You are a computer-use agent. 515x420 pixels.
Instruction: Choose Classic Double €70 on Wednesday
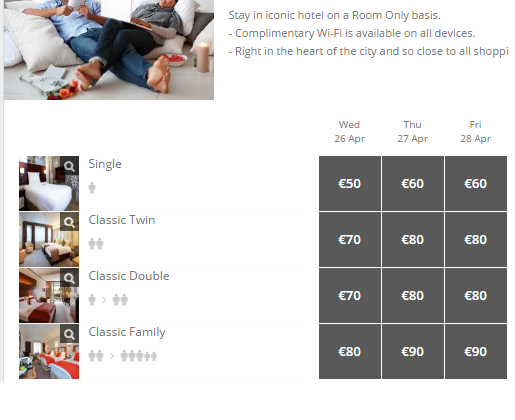pyautogui.click(x=350, y=295)
